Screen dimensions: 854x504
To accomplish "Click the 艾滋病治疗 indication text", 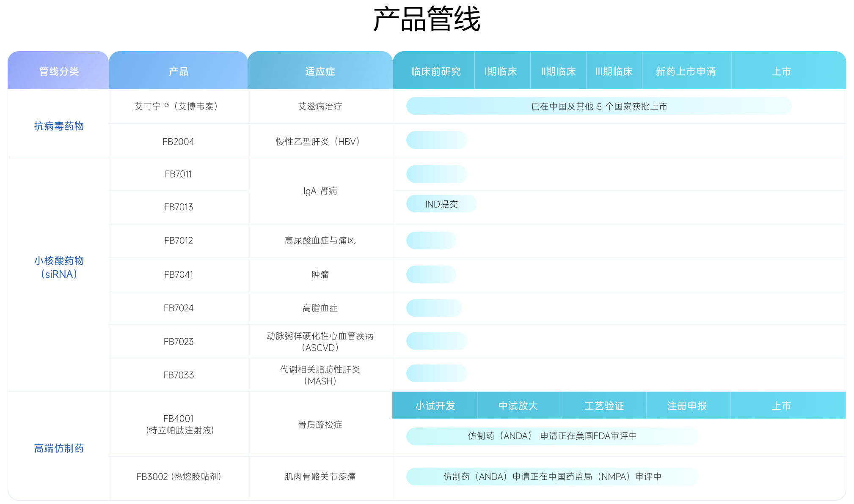I will [x=320, y=106].
